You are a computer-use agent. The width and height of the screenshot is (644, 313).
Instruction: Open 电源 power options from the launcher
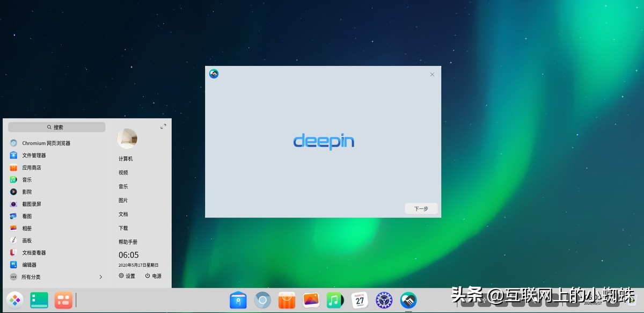pyautogui.click(x=153, y=276)
